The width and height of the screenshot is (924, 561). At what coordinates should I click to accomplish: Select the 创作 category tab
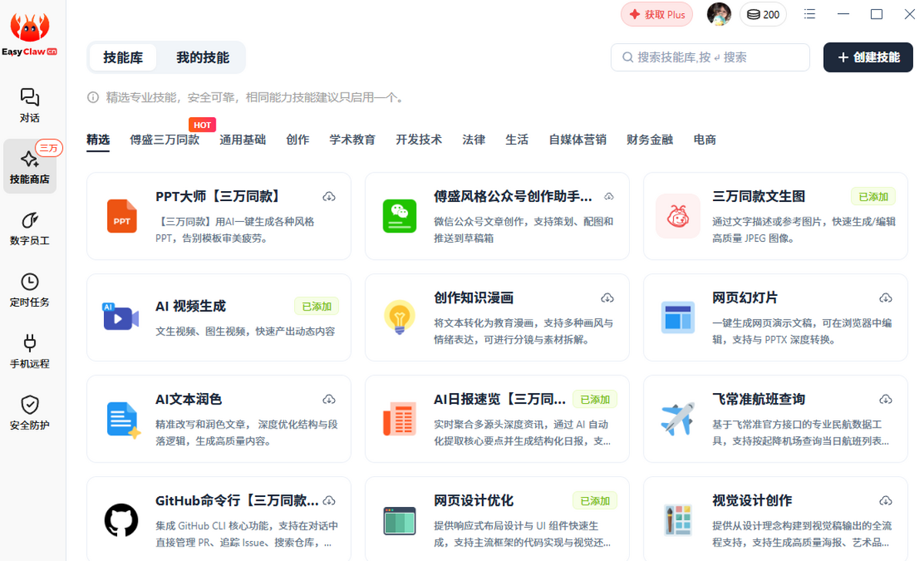tap(297, 139)
